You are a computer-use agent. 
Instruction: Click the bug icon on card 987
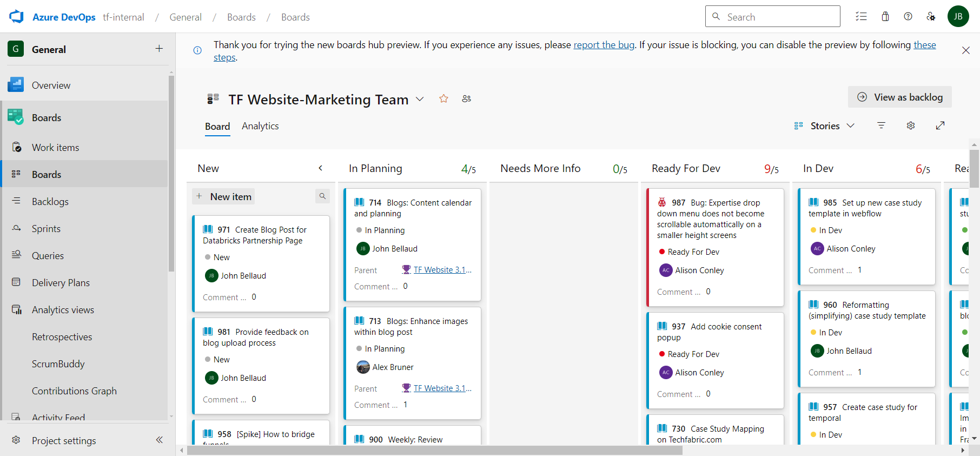(x=662, y=202)
